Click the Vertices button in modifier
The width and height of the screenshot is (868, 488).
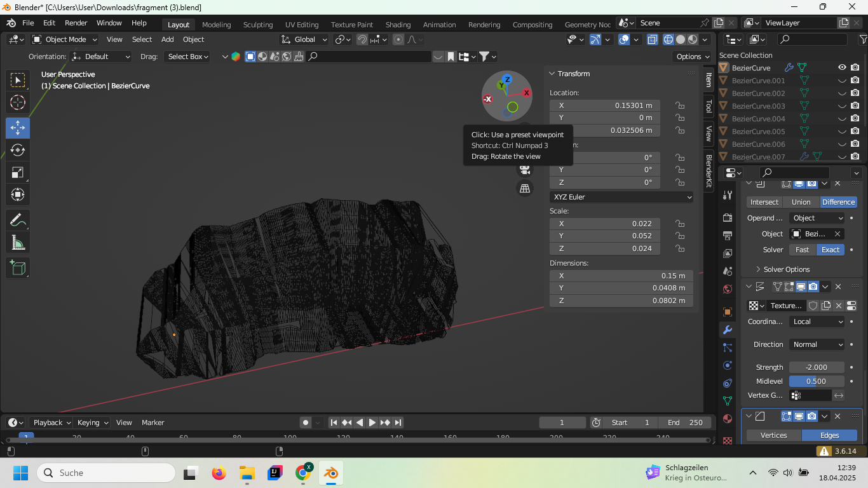[773, 435]
